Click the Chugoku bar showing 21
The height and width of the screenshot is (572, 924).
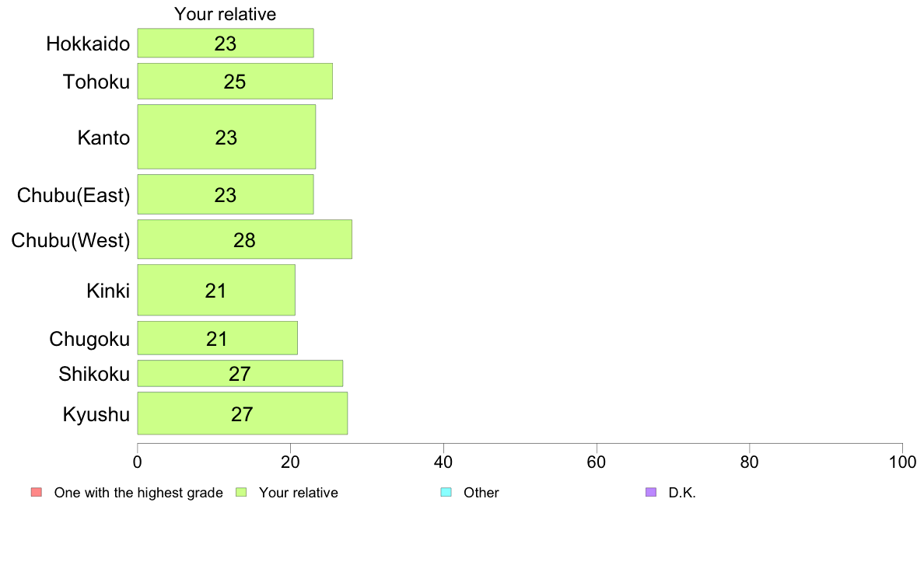click(x=218, y=338)
